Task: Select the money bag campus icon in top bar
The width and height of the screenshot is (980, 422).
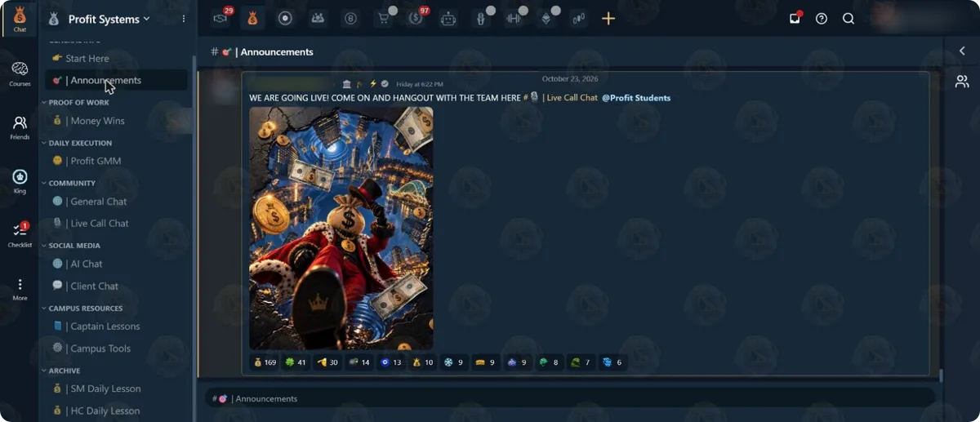Action: pos(252,18)
